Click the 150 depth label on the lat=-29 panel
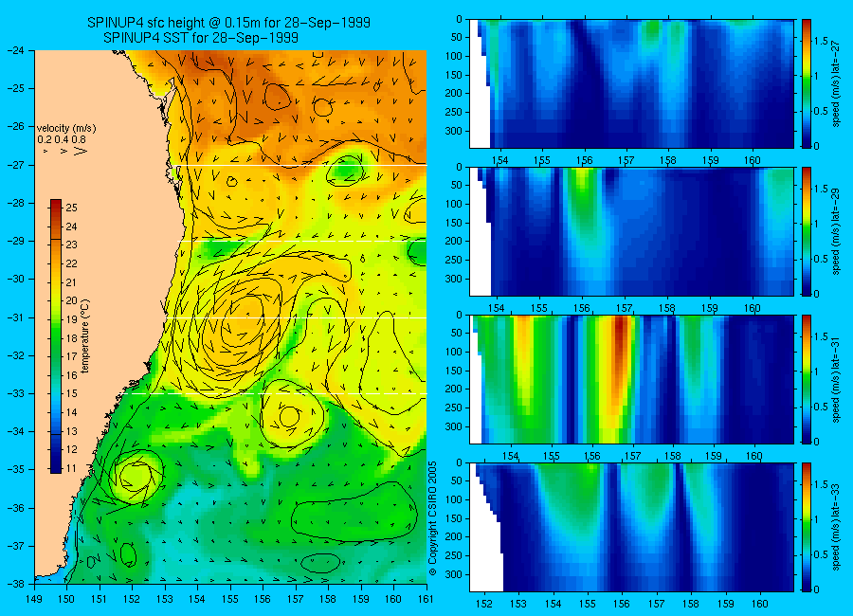 pyautogui.click(x=454, y=223)
